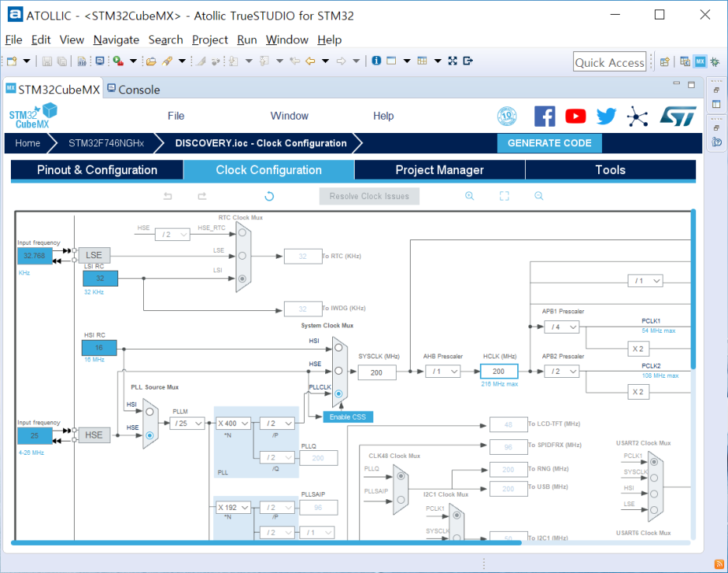Click the horizontal scrollbar of clock diagram
This screenshot has height=573, width=728.
[267, 543]
